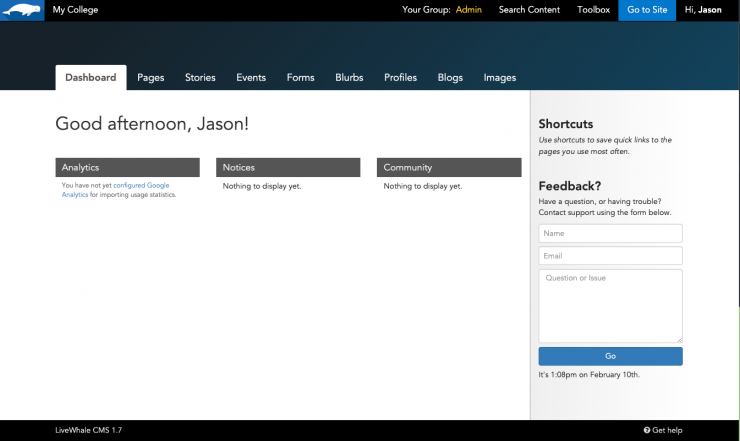Open the Hi, Jason user menu
The width and height of the screenshot is (740, 441).
tap(702, 10)
